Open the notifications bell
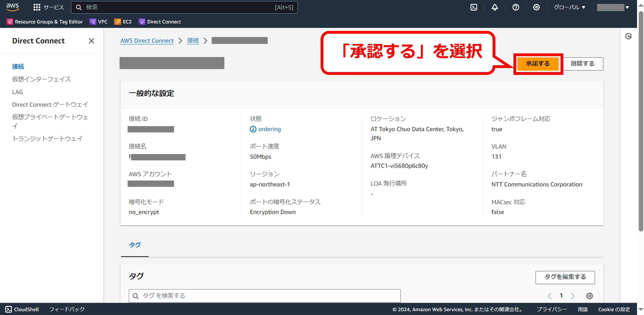The width and height of the screenshot is (644, 315). click(x=495, y=7)
